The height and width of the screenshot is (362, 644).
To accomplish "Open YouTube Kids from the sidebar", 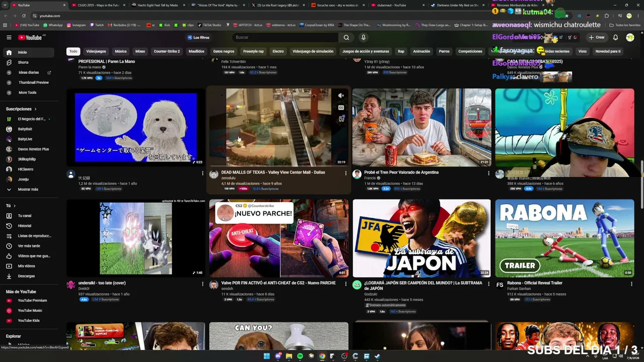I will click(x=28, y=320).
